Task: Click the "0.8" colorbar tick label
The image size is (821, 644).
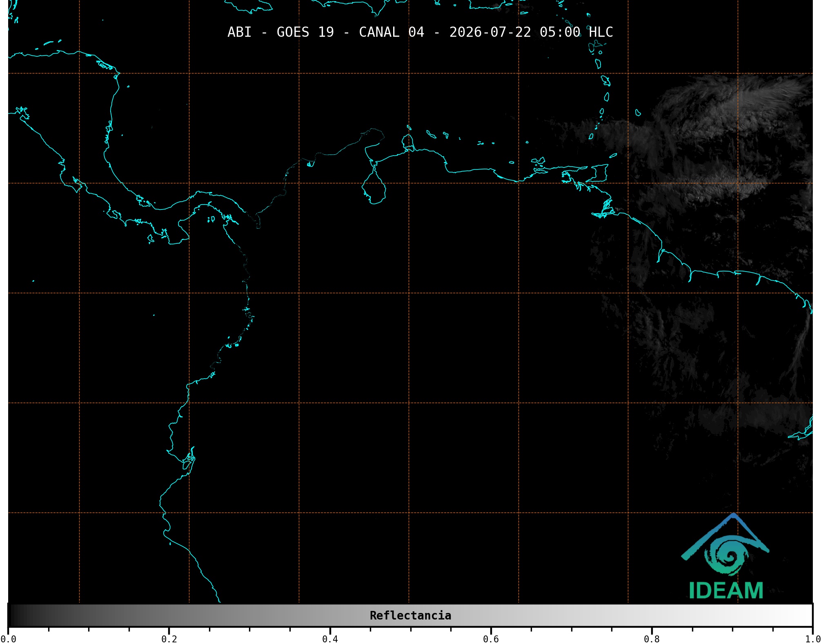Action: coord(652,639)
